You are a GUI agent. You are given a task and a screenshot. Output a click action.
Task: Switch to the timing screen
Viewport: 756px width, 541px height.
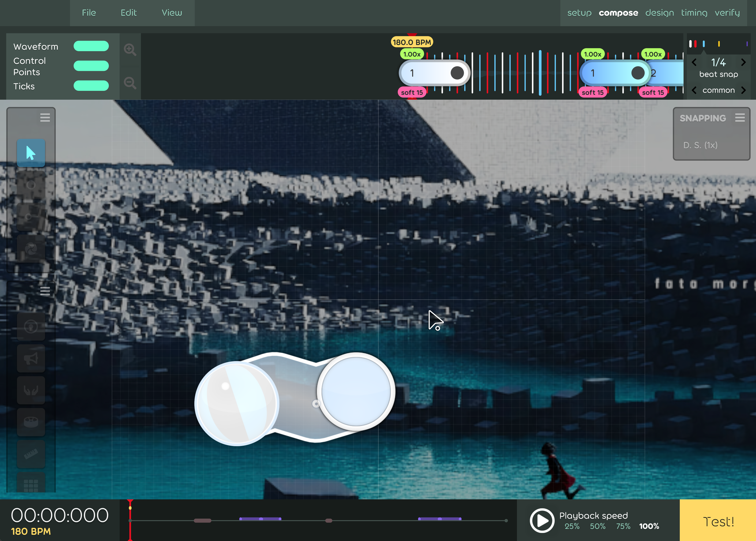click(694, 13)
